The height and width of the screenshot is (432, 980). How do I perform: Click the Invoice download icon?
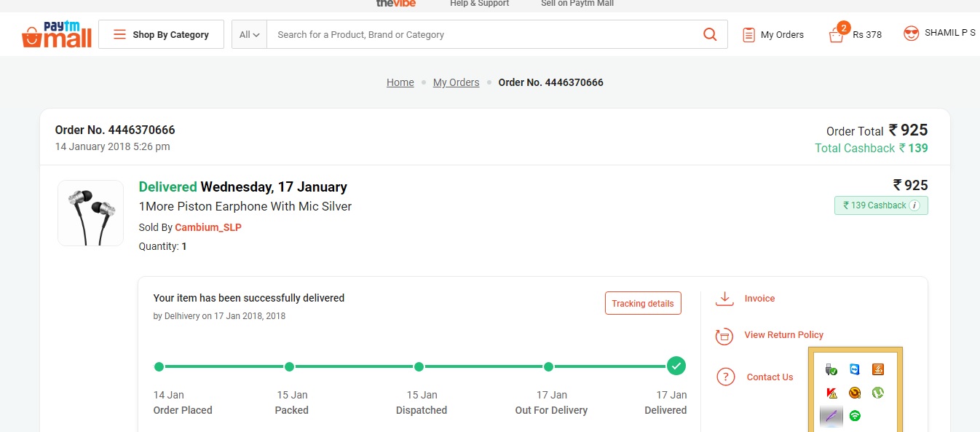(x=724, y=299)
